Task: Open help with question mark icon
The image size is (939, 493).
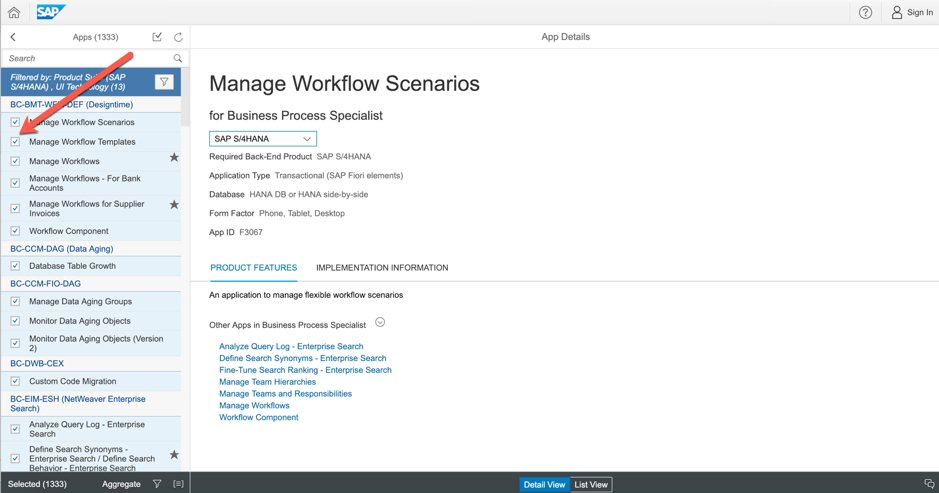Action: (865, 12)
